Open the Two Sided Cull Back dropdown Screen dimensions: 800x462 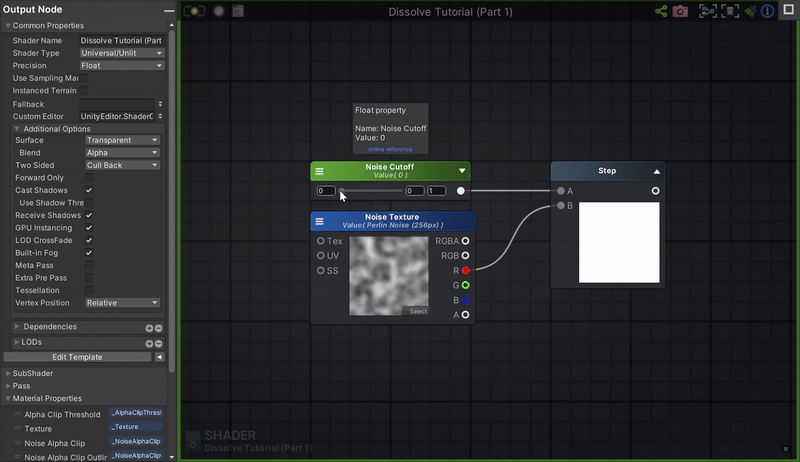(x=122, y=165)
